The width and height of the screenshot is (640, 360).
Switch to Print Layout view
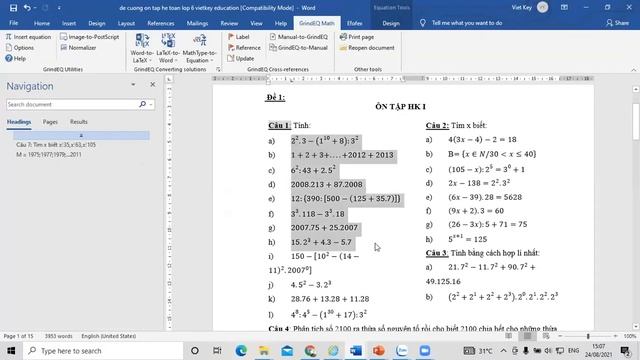point(527,336)
